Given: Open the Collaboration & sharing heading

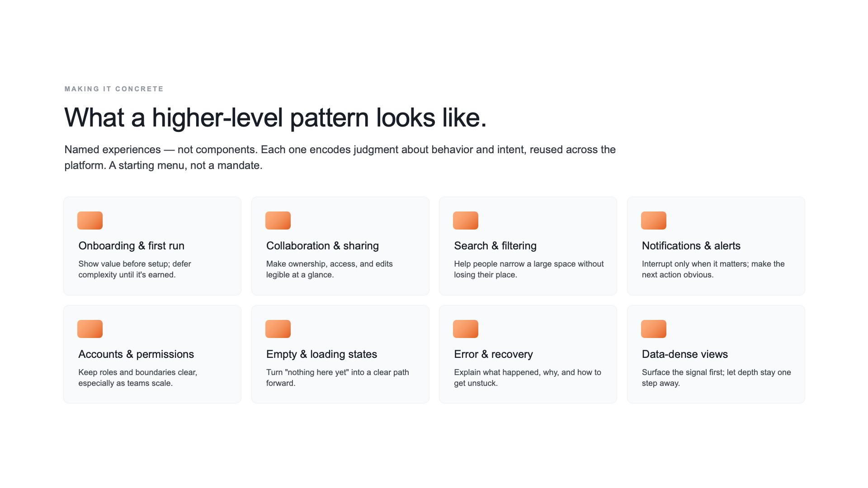Looking at the screenshot, I should coord(322,246).
